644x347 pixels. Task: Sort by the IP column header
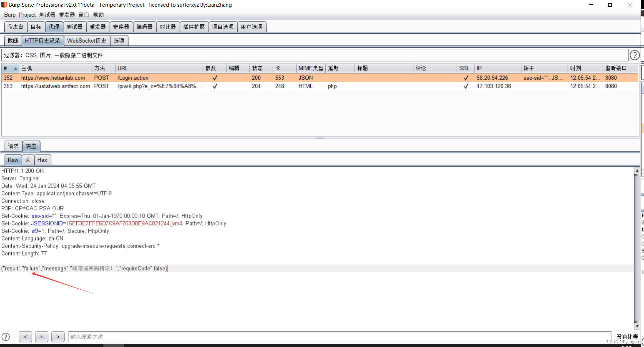click(498, 68)
